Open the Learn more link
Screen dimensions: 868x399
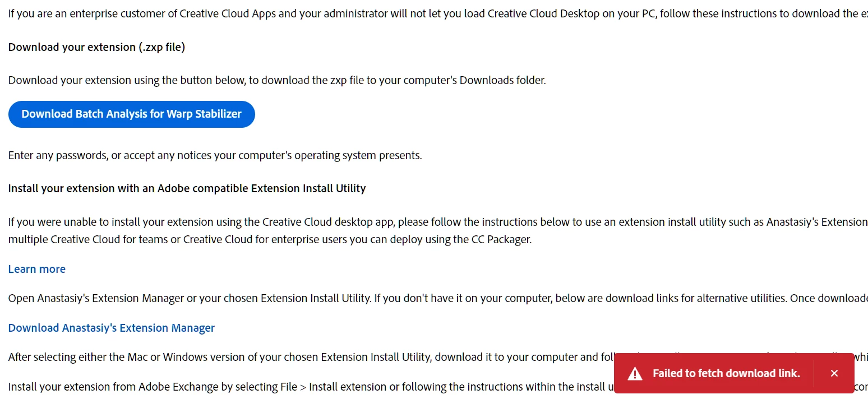click(x=37, y=269)
